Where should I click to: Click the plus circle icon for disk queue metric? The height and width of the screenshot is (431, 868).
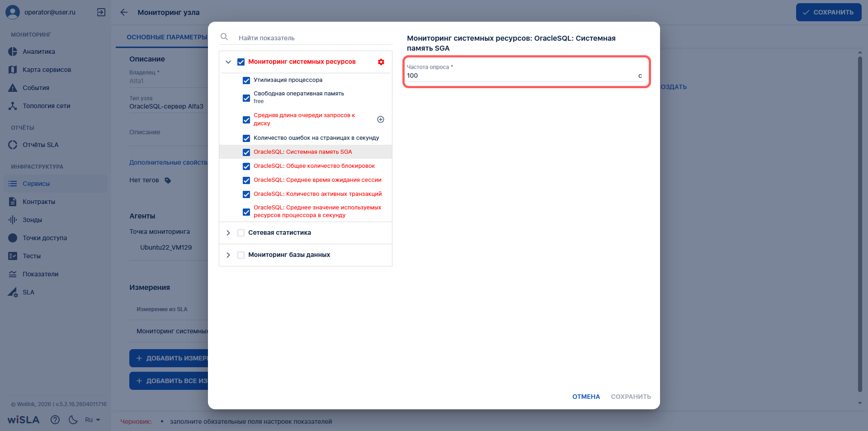[381, 119]
